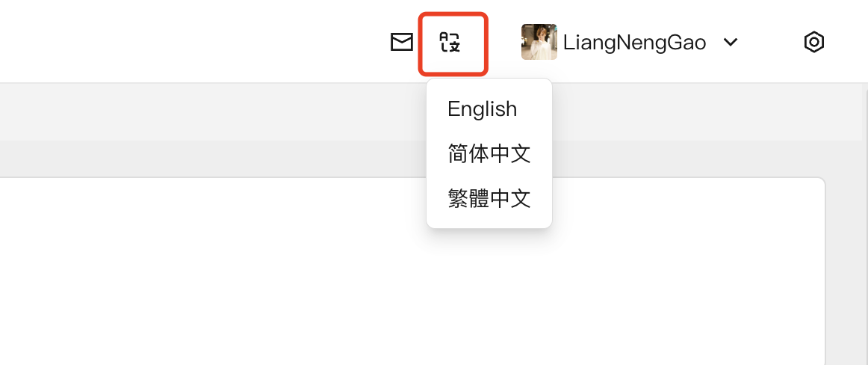Collapse language list using the red-outlined icon
This screenshot has width=868, height=365.
pos(450,43)
